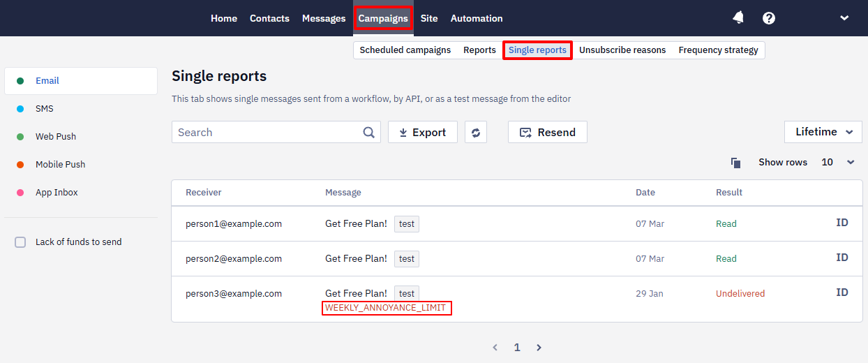Click the copy icon beside Show rows

pyautogui.click(x=735, y=162)
